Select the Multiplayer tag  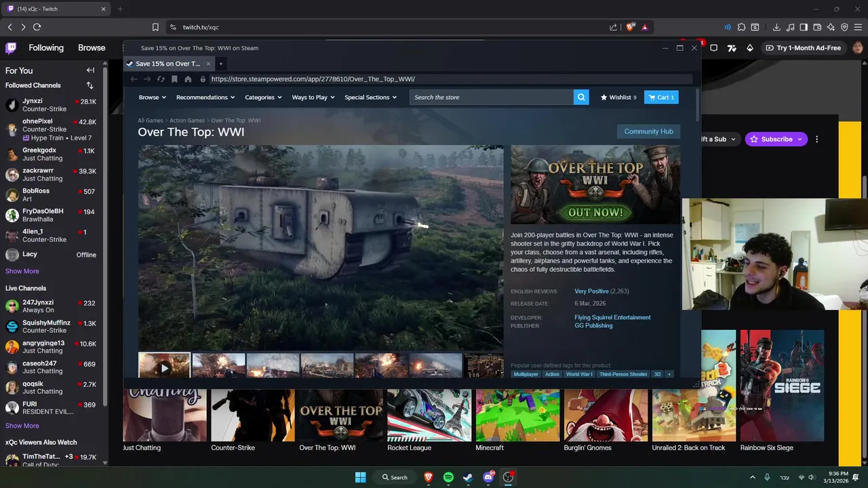pyautogui.click(x=526, y=374)
